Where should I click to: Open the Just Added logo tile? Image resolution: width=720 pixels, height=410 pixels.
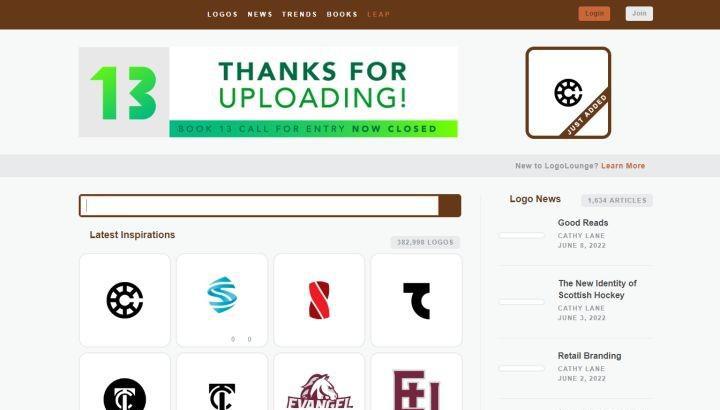pos(568,93)
